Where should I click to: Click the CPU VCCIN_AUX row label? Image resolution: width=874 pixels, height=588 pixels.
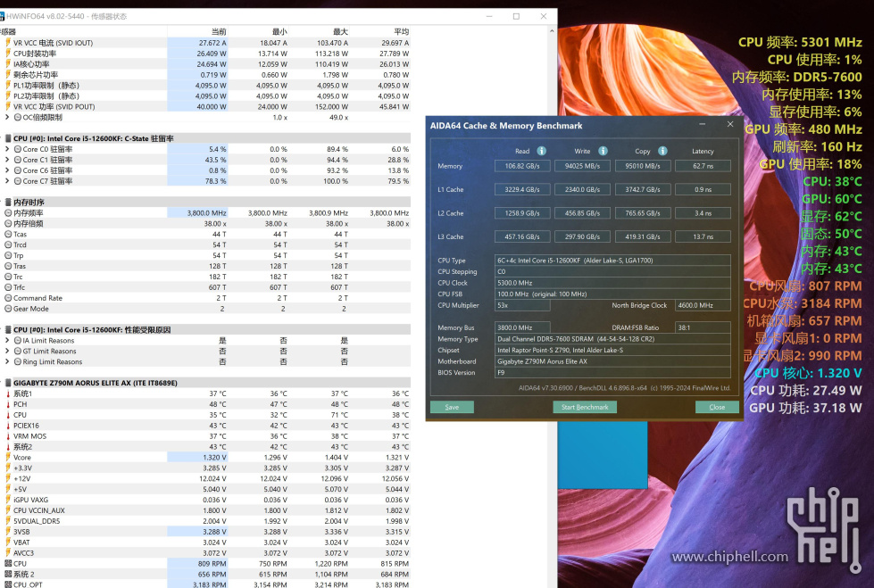39,510
